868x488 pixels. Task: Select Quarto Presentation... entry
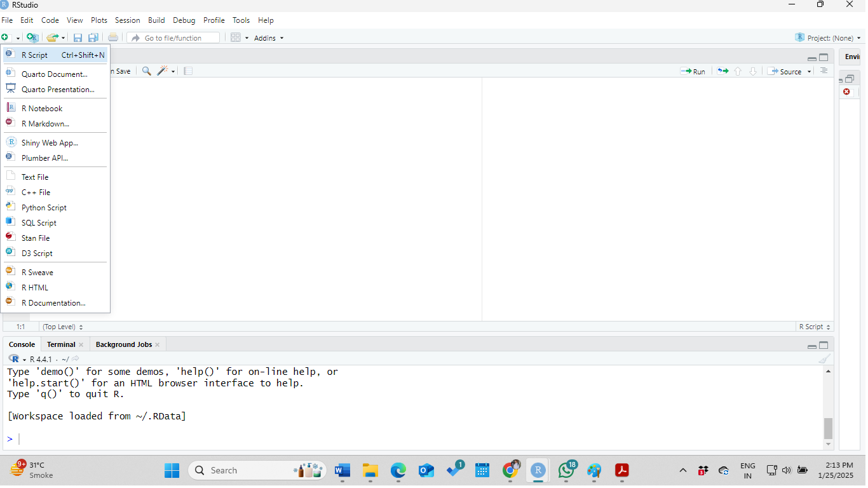[56, 90]
